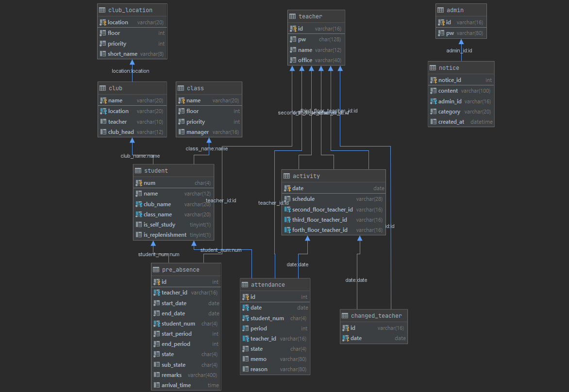Click the arrival_time row in pre_absence
569x392 pixels.
click(x=186, y=385)
